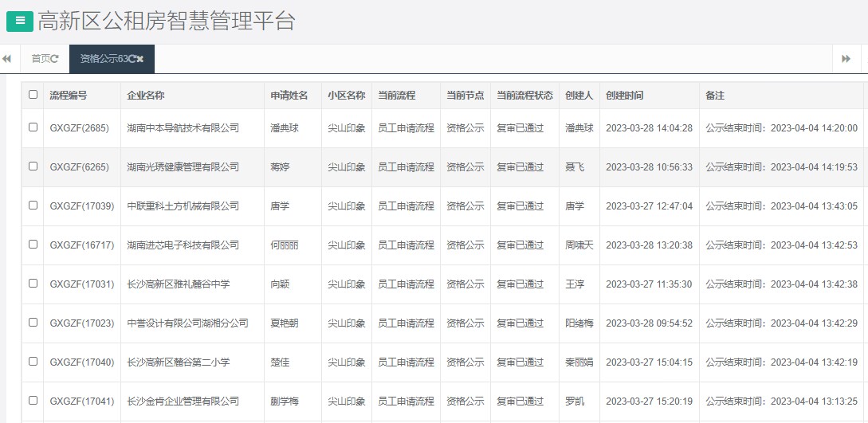868x423 pixels.
Task: Toggle the green hamburger sidebar menu button
Action: (20, 21)
